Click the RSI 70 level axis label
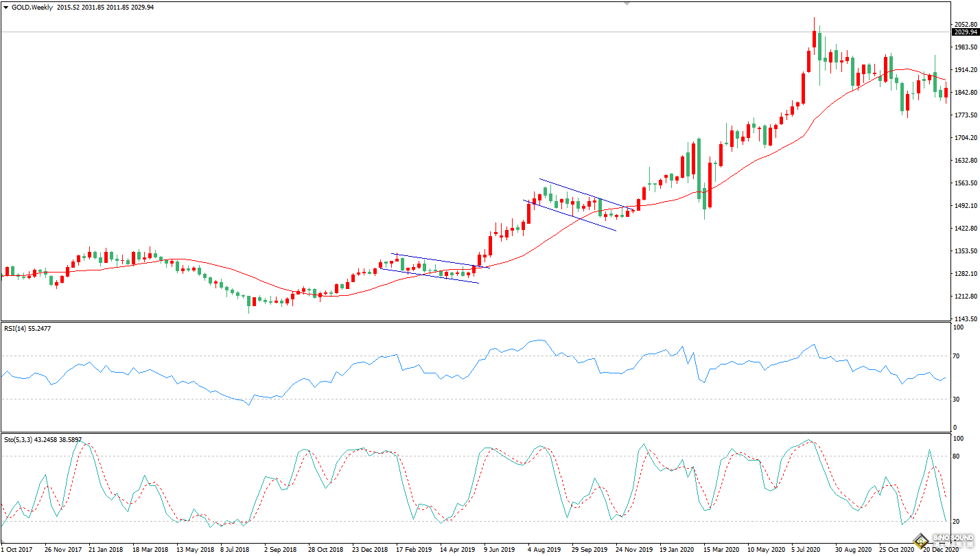The image size is (980, 556). pyautogui.click(x=957, y=356)
